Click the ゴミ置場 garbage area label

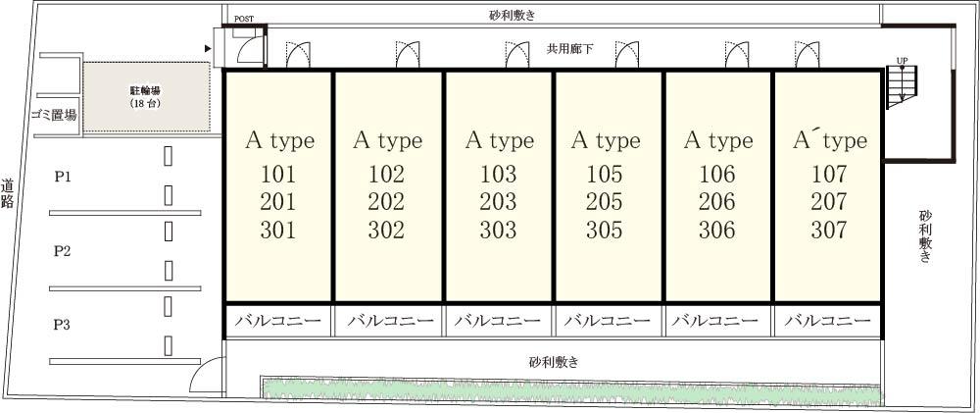point(54,116)
